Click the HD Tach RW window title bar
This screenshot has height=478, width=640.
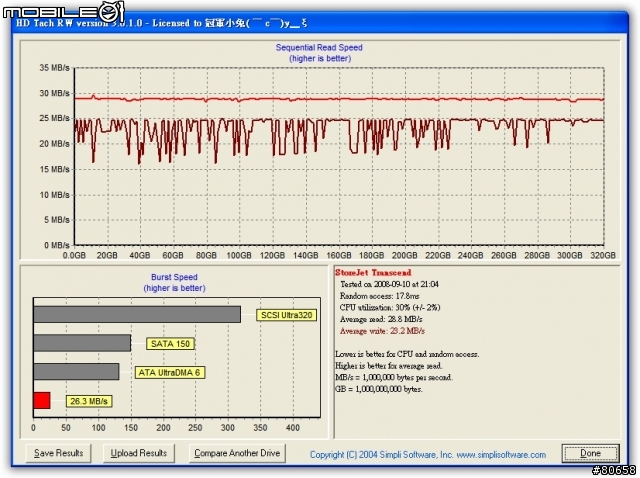tap(320, 22)
